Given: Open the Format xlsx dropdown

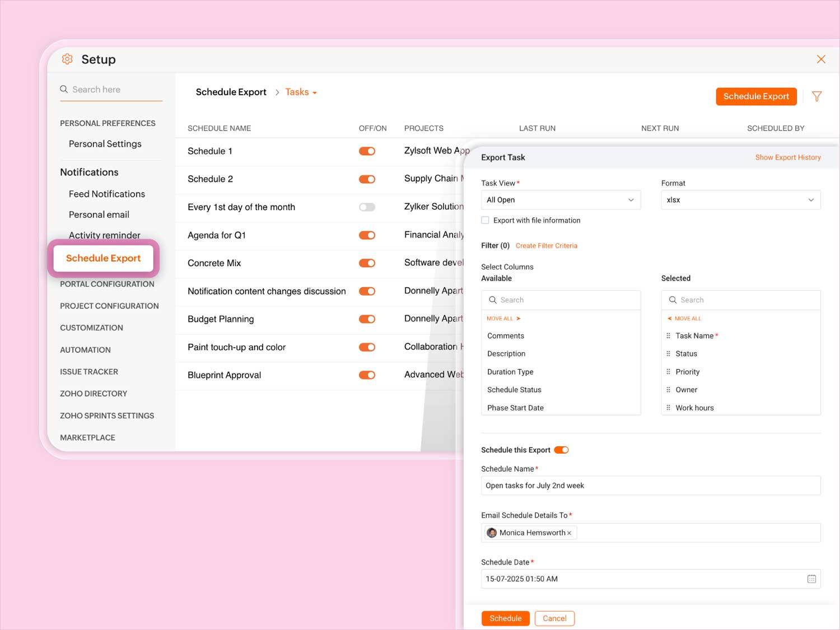Looking at the screenshot, I should pyautogui.click(x=740, y=200).
